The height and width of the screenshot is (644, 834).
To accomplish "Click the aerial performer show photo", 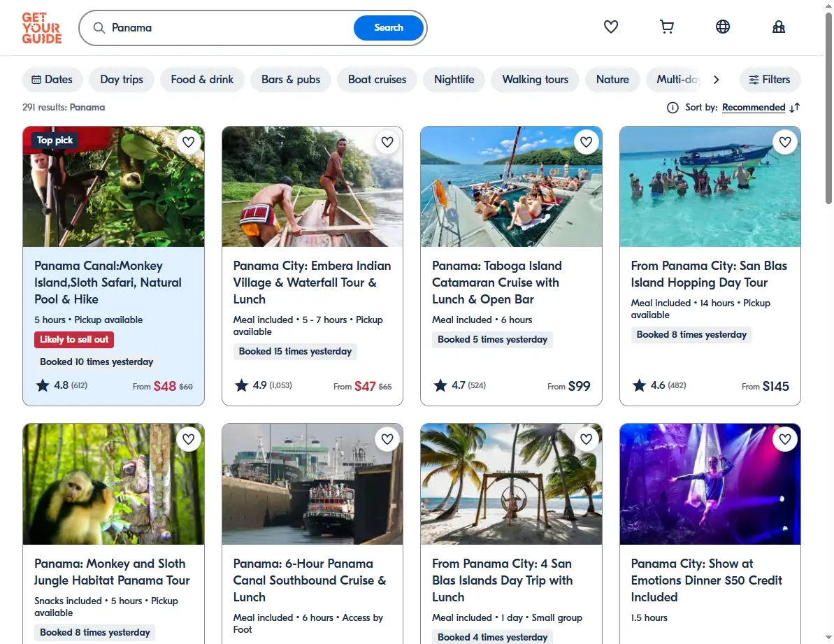I will [x=710, y=484].
